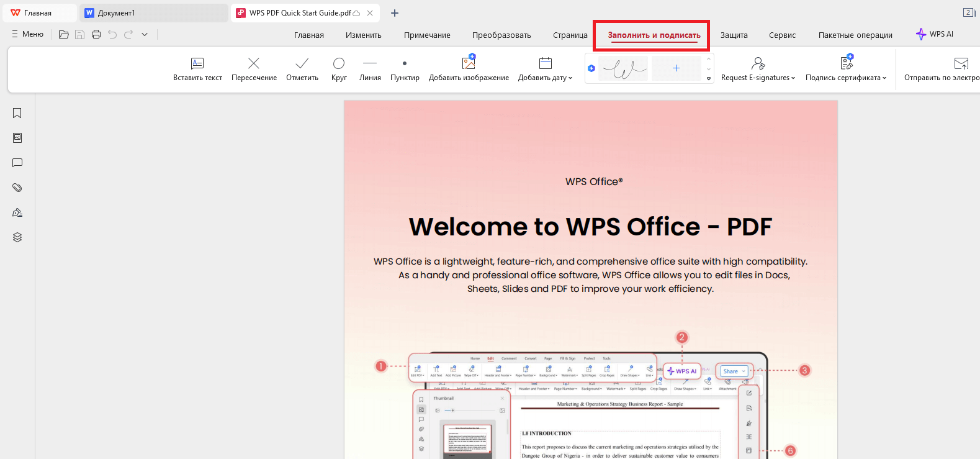Expand quick access toolbar chevron
This screenshot has height=459, width=980.
coord(145,34)
